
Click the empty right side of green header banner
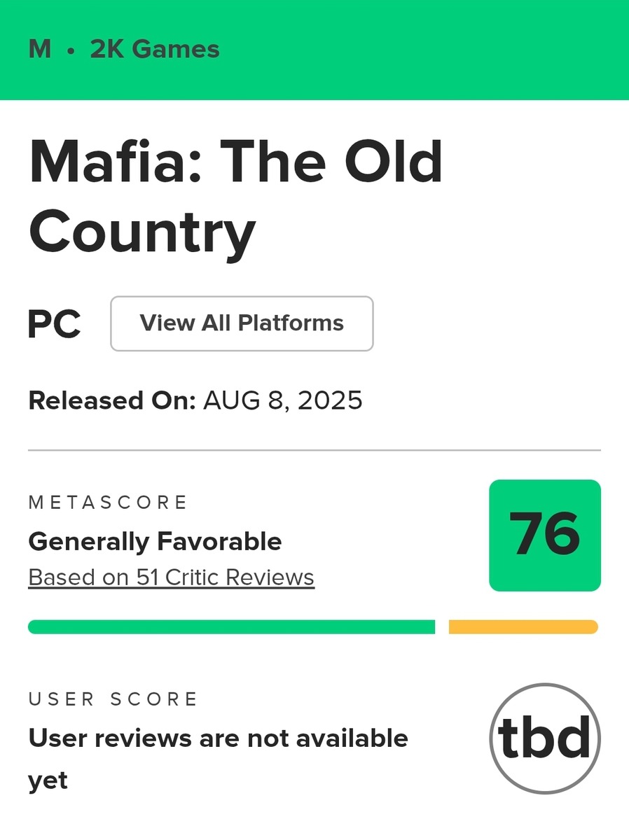point(455,50)
